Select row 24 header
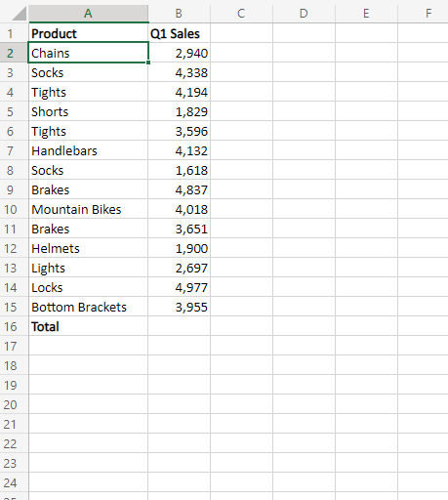 pyautogui.click(x=14, y=482)
